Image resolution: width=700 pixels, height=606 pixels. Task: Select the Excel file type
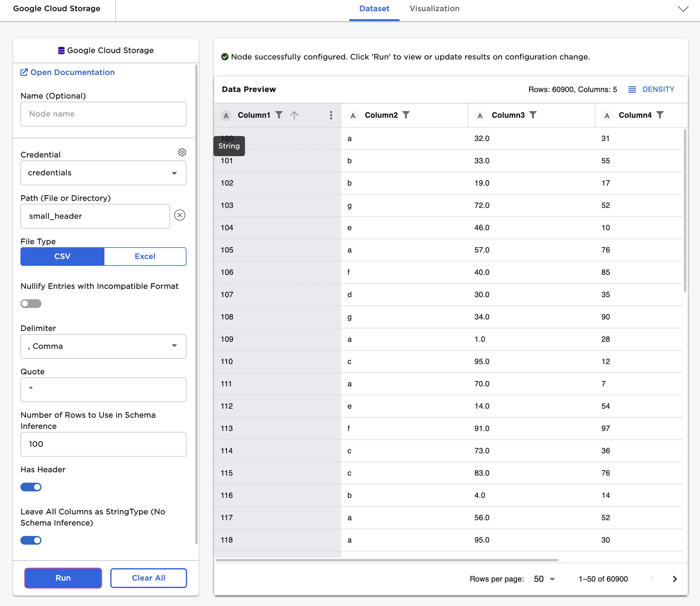145,256
